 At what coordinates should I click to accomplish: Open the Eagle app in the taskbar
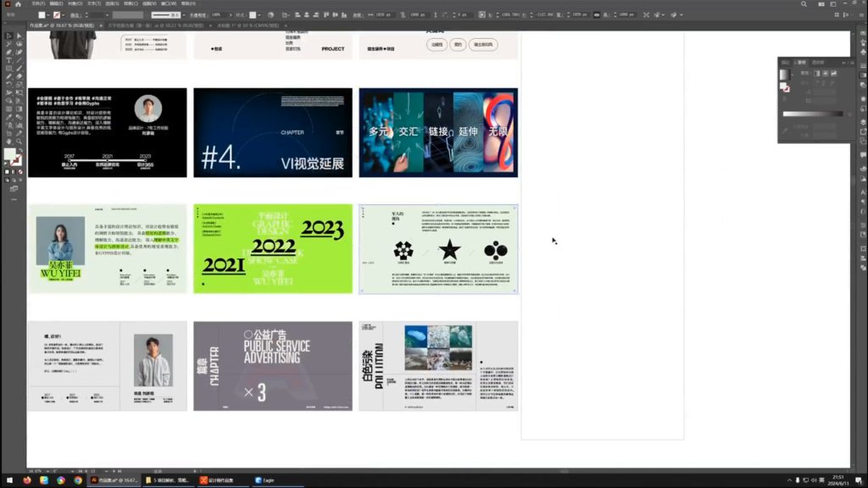(x=265, y=480)
